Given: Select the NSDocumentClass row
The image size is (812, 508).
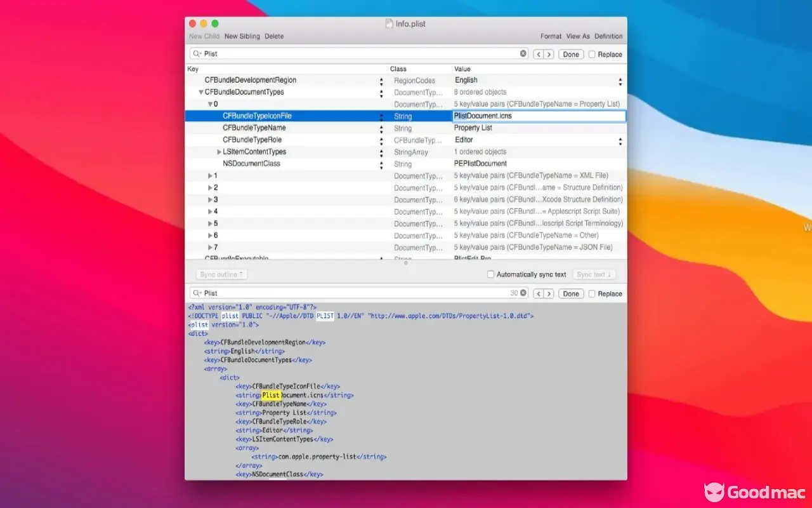Looking at the screenshot, I should [x=251, y=164].
